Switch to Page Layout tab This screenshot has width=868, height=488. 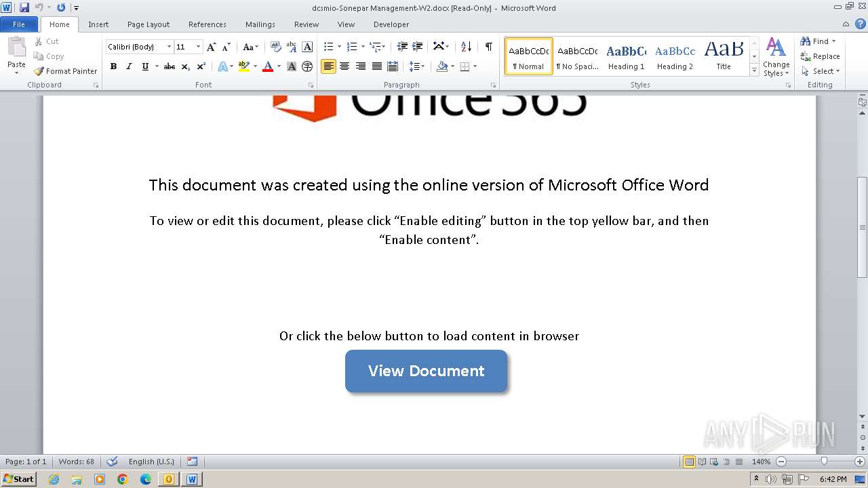(149, 24)
